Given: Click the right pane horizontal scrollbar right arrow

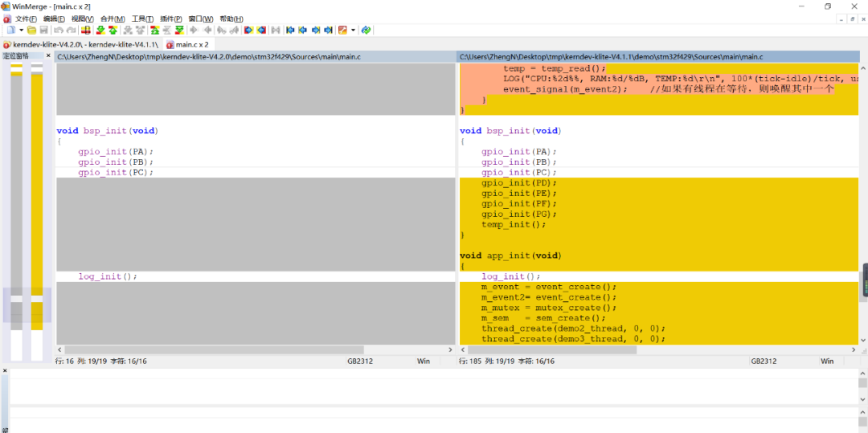Looking at the screenshot, I should 854,349.
